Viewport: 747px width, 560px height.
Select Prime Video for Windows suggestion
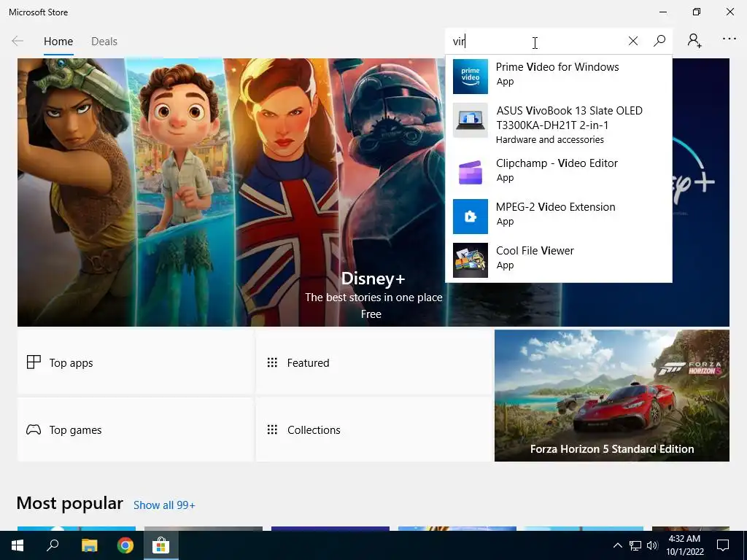click(558, 76)
